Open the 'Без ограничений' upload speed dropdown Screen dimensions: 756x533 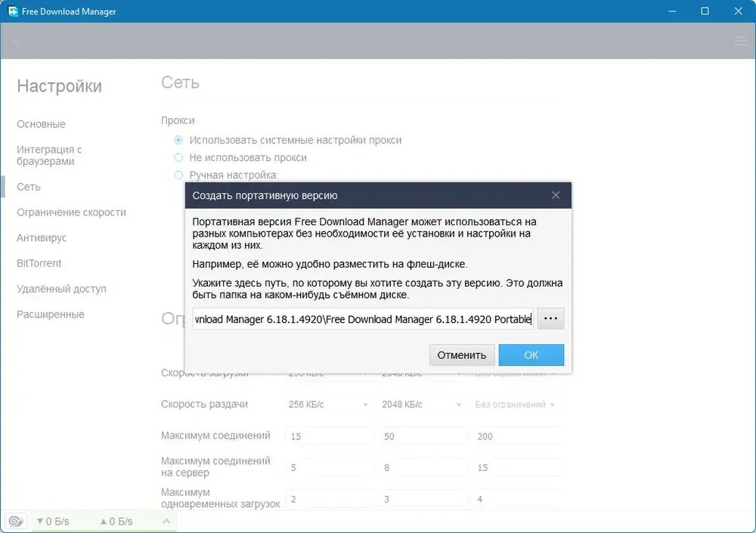click(515, 404)
